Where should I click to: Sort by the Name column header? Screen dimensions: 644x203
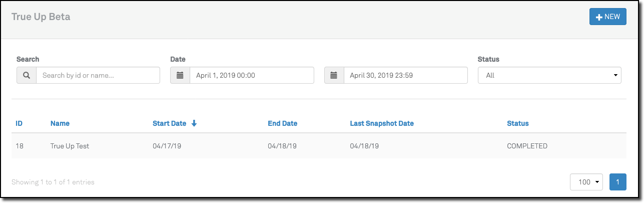[60, 123]
